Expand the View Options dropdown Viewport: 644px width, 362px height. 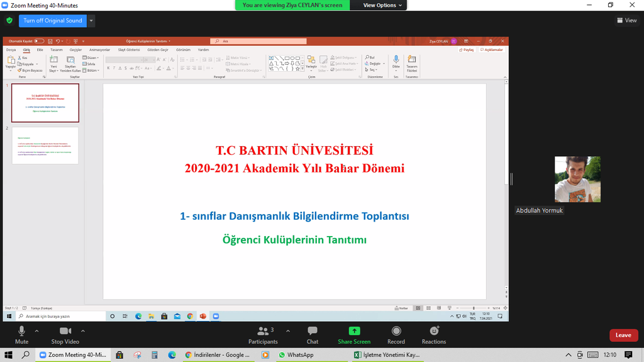click(383, 5)
